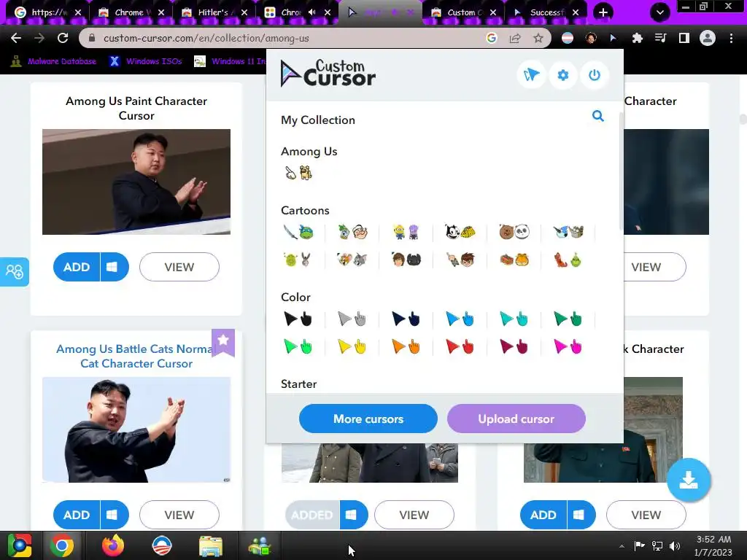This screenshot has height=560, width=747.
Task: Pick the navy blue color cursor
Action: [406, 319]
